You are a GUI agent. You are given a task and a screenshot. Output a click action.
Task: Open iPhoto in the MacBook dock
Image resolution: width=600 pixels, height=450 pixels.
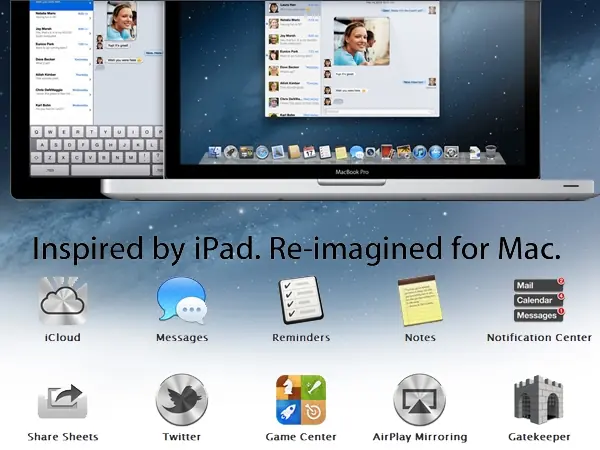pos(403,152)
